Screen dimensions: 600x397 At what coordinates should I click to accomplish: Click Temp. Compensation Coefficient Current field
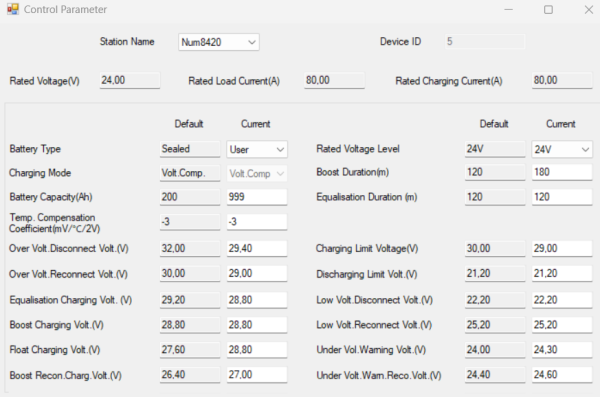pos(257,222)
